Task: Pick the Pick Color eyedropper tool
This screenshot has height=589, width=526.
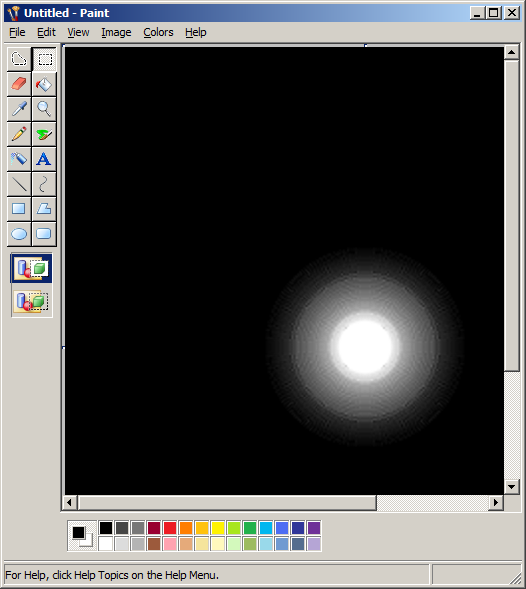Action: tap(19, 109)
